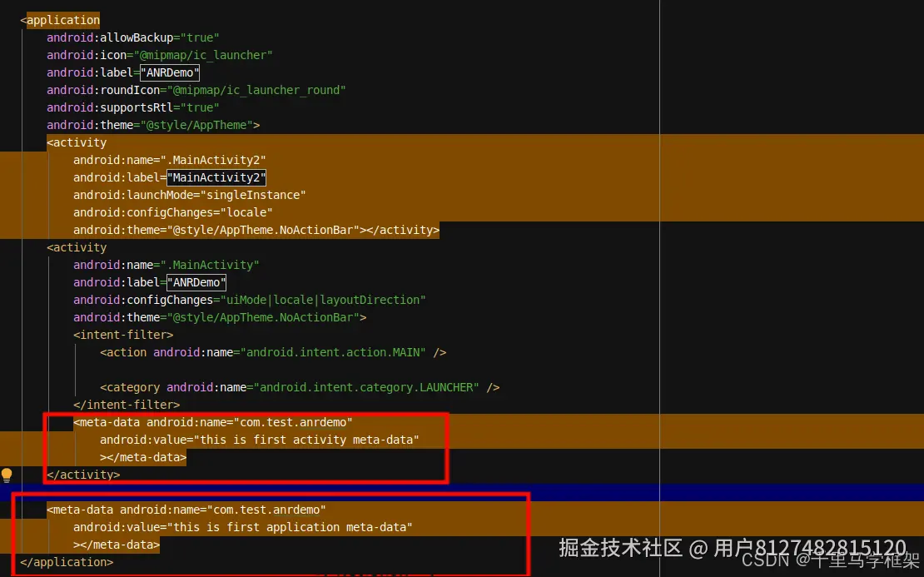Click the "@style/AppTheme" application theme value
This screenshot has height=577, width=924.
click(x=196, y=125)
